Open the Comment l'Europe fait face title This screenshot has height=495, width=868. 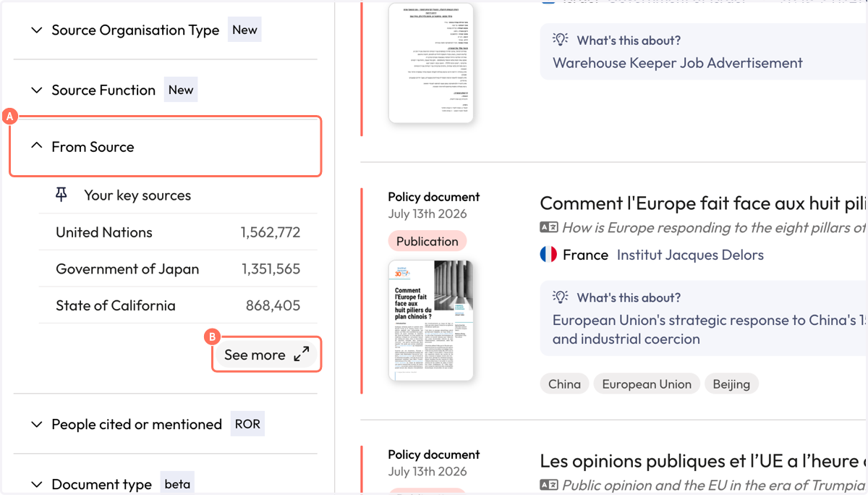point(703,203)
